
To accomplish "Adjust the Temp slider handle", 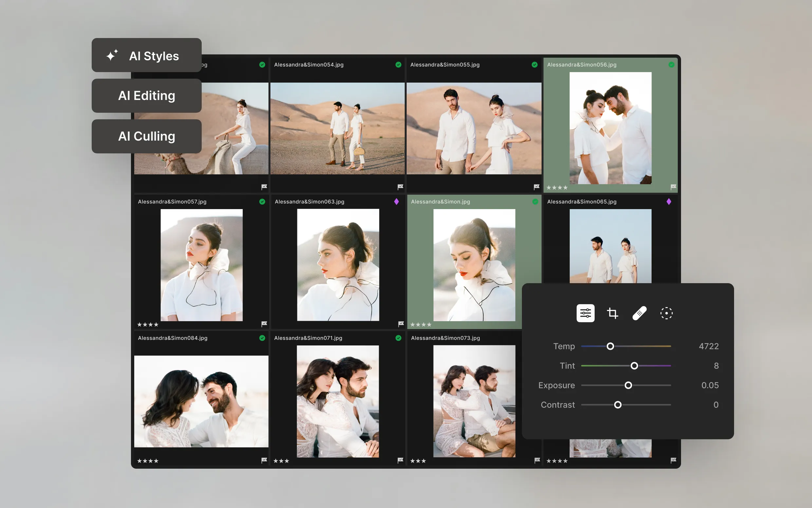I will [x=610, y=346].
